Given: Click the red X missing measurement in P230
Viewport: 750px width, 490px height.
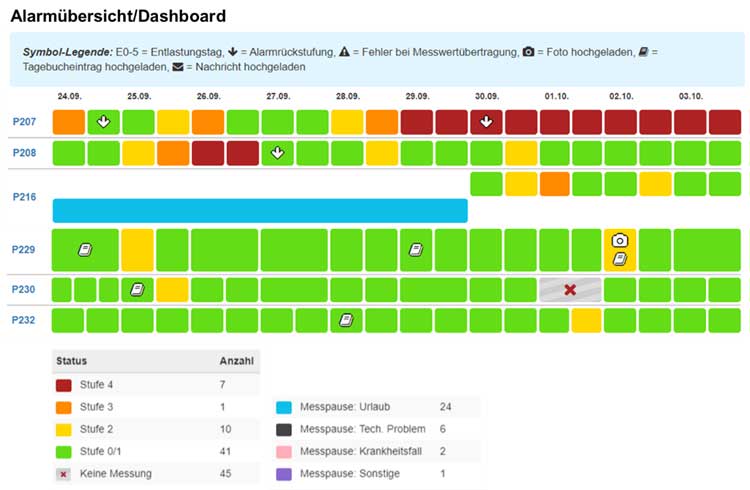Looking at the screenshot, I should [570, 290].
